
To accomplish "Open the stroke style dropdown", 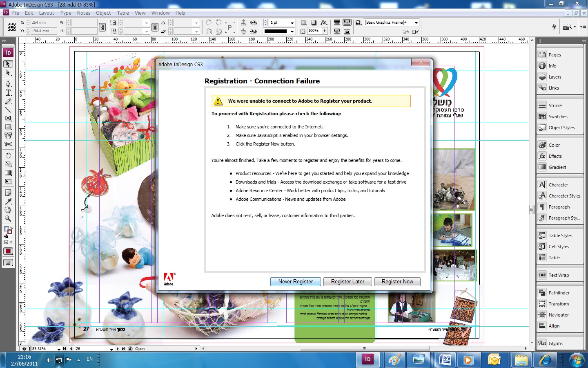I will click(292, 31).
